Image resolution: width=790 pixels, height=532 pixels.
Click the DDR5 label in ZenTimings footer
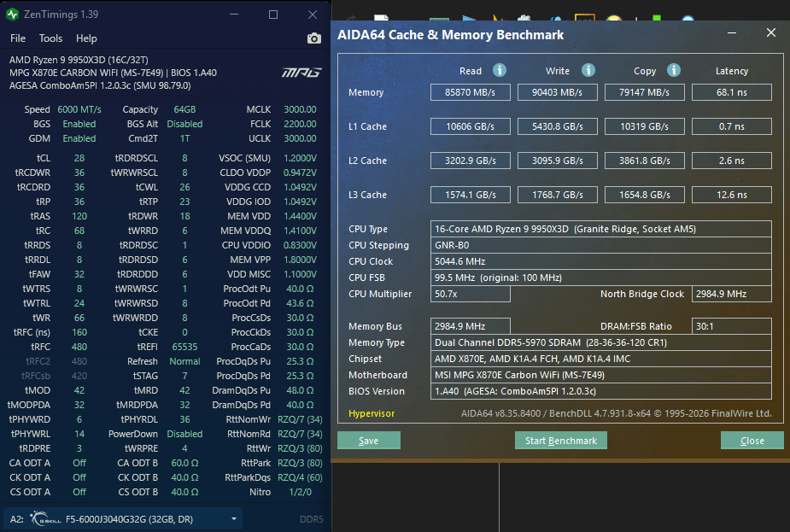click(312, 519)
